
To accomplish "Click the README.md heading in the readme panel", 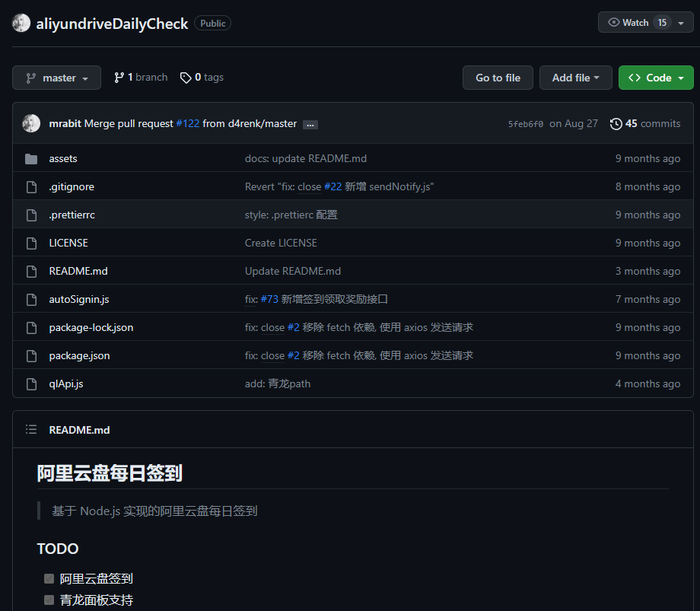I will point(79,430).
